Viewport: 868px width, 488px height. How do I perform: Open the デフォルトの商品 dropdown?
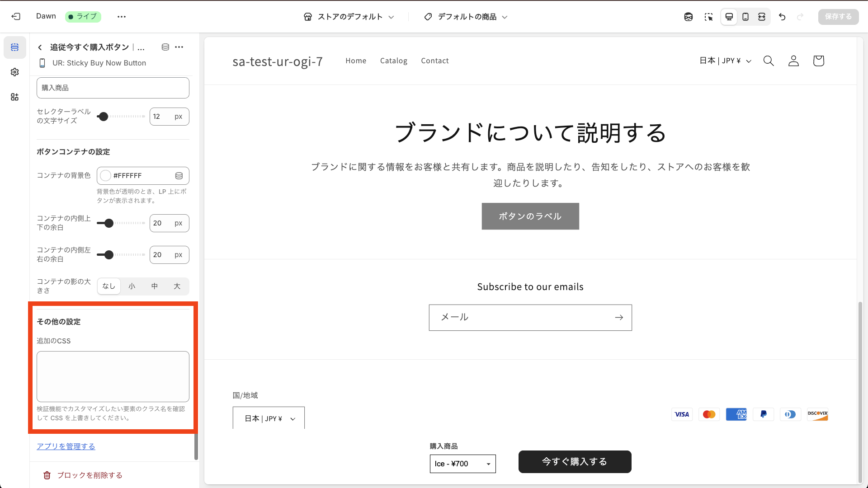[x=466, y=17]
